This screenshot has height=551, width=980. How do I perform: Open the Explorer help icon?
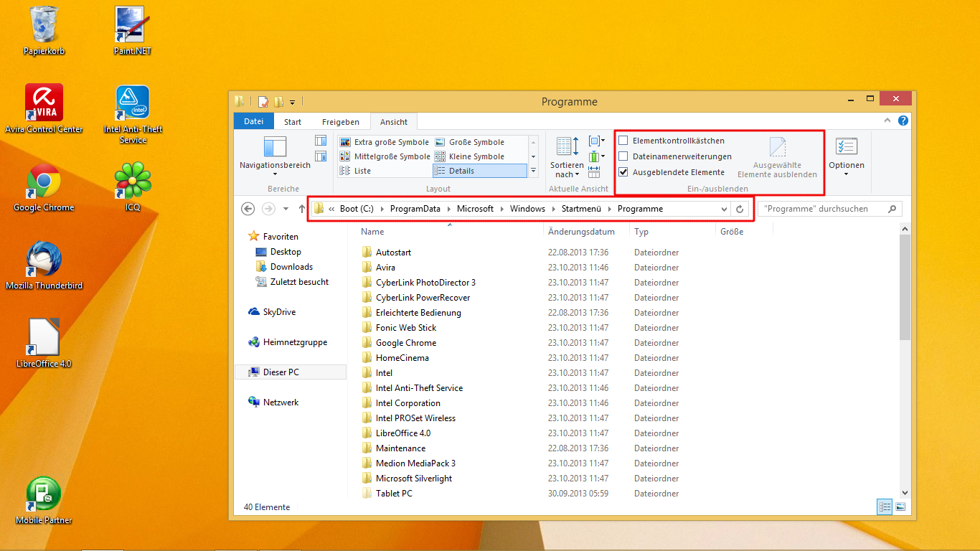pyautogui.click(x=903, y=121)
